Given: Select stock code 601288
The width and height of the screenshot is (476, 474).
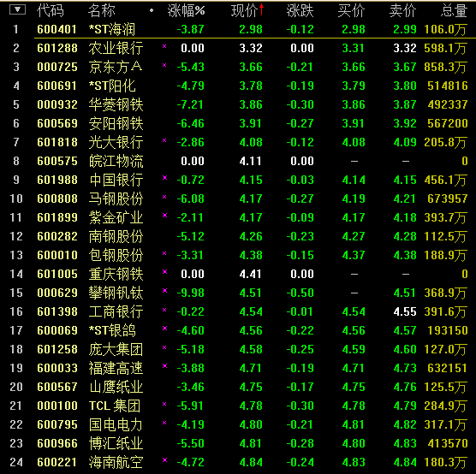Looking at the screenshot, I should [57, 48].
